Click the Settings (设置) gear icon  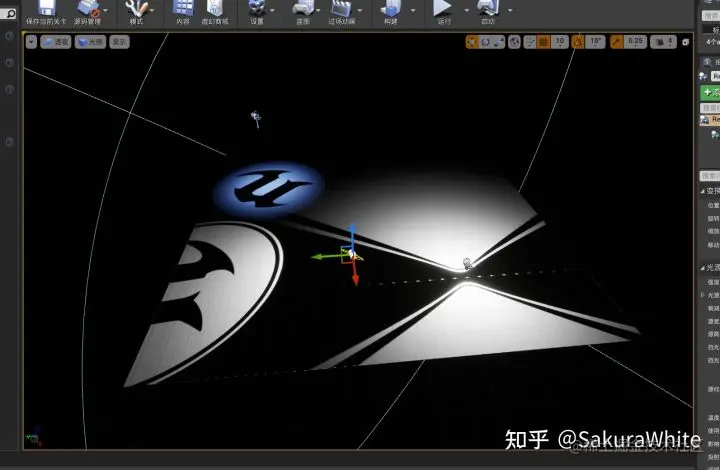click(x=257, y=7)
